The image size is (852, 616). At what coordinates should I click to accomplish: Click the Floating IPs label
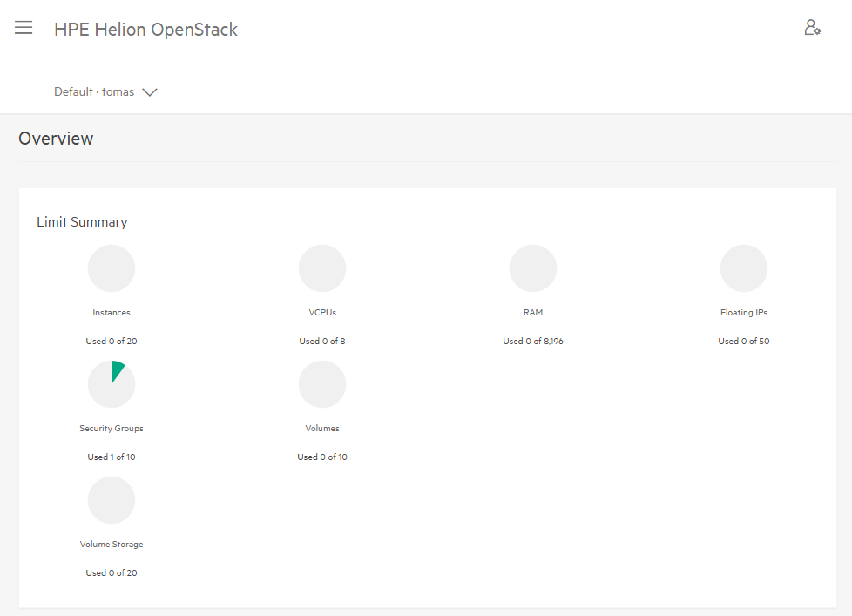pyautogui.click(x=744, y=312)
